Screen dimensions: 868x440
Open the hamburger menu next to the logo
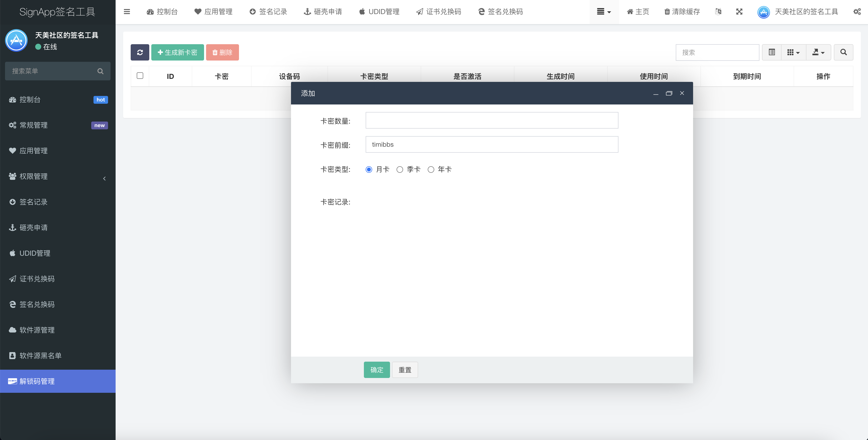tap(127, 12)
